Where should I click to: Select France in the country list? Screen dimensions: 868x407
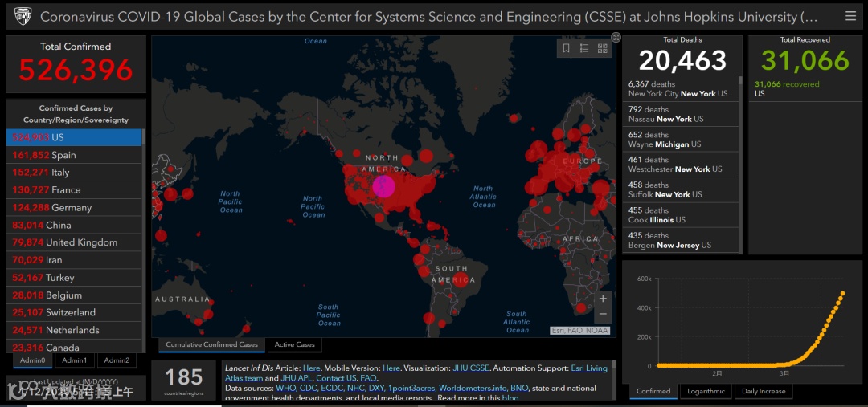[74, 190]
